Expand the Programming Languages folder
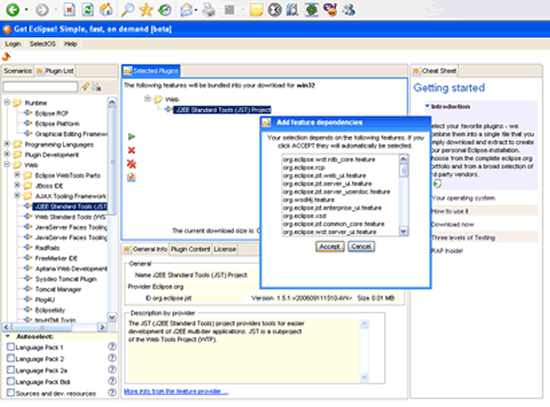This screenshot has height=407, width=550. 7,144
